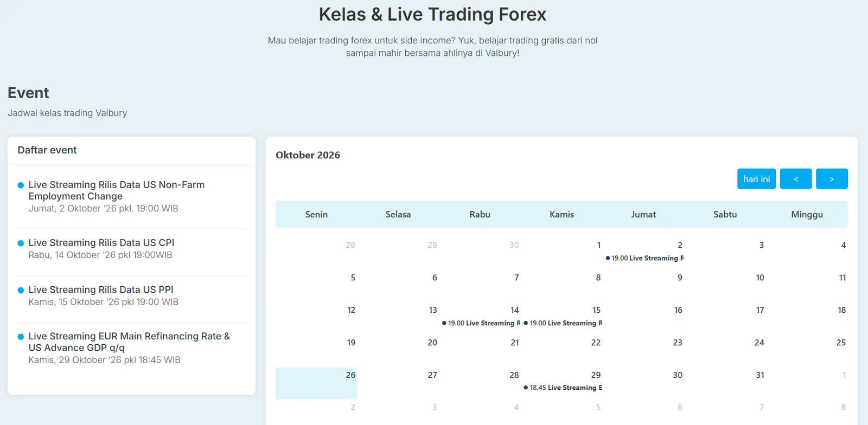Show previous month in the calendar
Screen dimensions: 868x425
click(796, 179)
